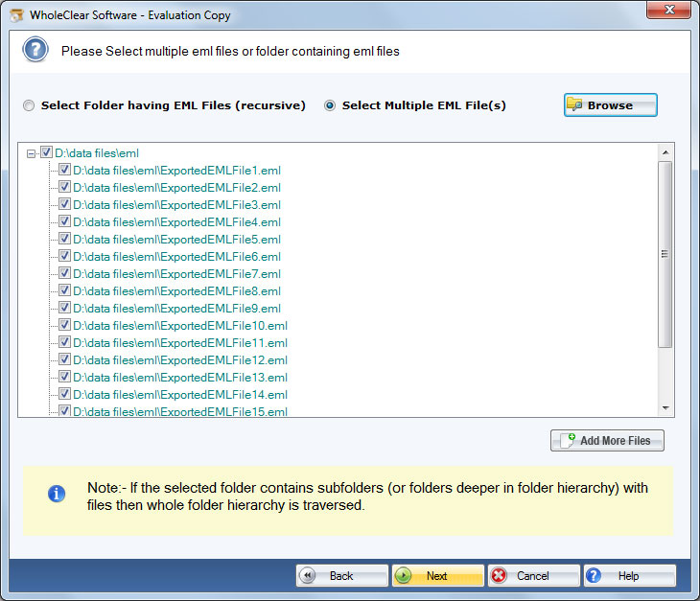Cancel the wizard
Screen dimensions: 700x601
533,575
